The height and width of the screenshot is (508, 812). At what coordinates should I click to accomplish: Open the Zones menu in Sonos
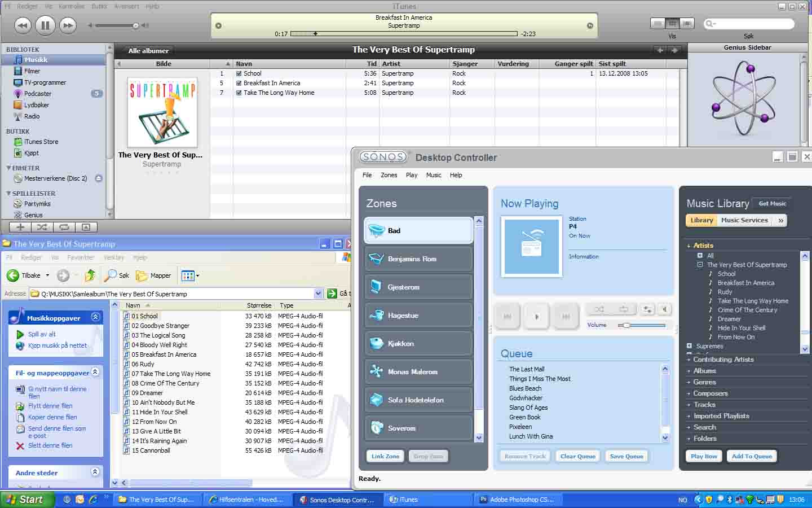coord(389,175)
